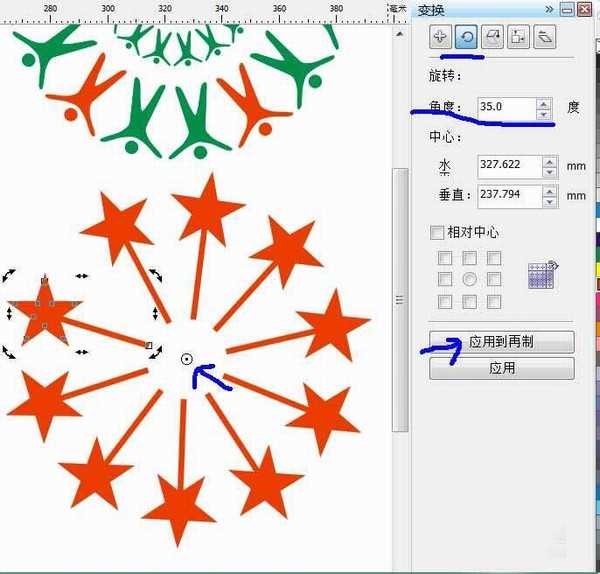
Task: Increase the 角度 value with up arrow
Action: [x=543, y=102]
